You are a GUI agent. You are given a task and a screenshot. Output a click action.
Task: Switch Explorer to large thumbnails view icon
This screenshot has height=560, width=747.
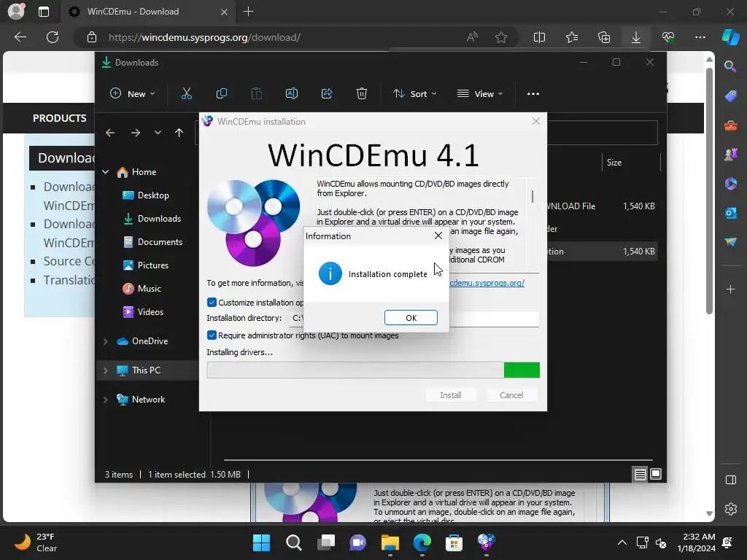(656, 474)
